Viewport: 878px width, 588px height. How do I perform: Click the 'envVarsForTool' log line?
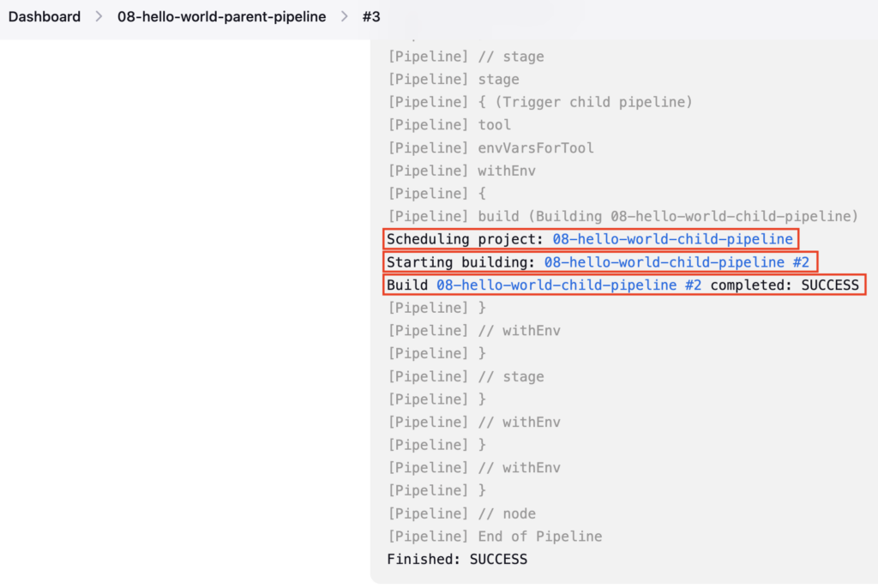coord(491,147)
